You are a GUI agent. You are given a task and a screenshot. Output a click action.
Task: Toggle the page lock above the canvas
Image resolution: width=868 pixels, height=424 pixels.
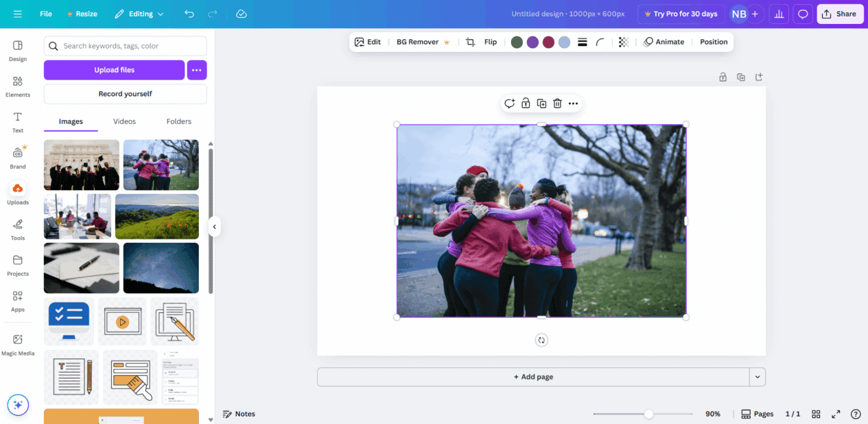click(723, 77)
